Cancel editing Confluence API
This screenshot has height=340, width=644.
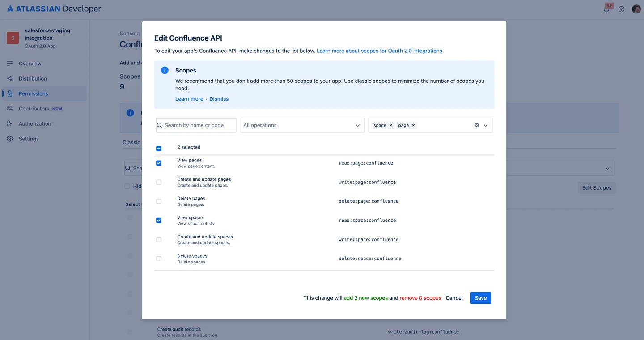tap(454, 298)
